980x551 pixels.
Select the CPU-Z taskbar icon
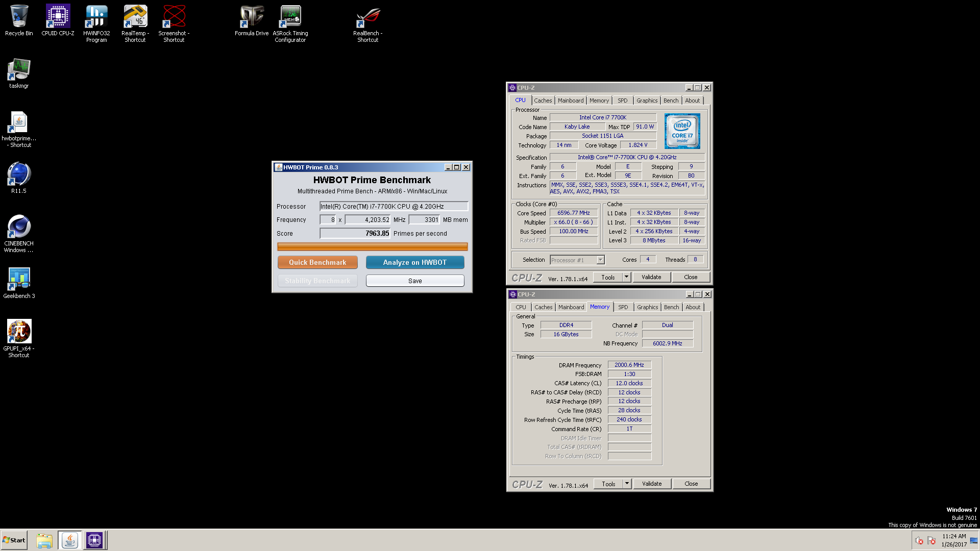(94, 540)
